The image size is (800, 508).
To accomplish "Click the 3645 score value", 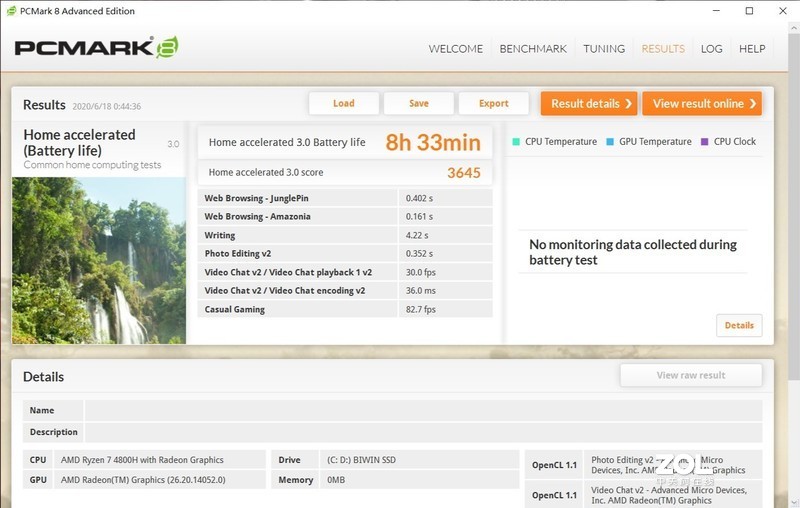I will click(x=464, y=173).
